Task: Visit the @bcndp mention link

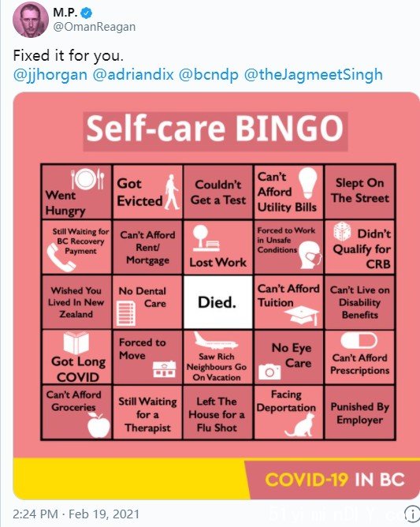Action: [209, 74]
